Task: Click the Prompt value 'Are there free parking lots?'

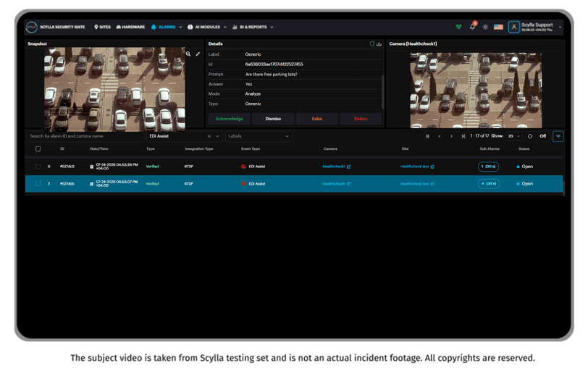Action: pos(271,75)
